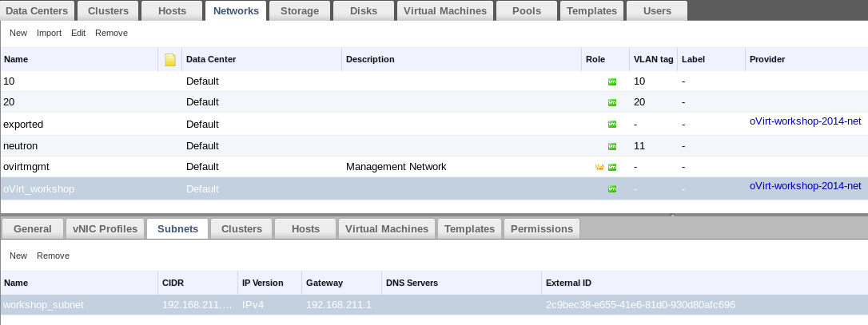Click the VM role icon in row 20
The image size is (868, 325).
click(x=612, y=102)
